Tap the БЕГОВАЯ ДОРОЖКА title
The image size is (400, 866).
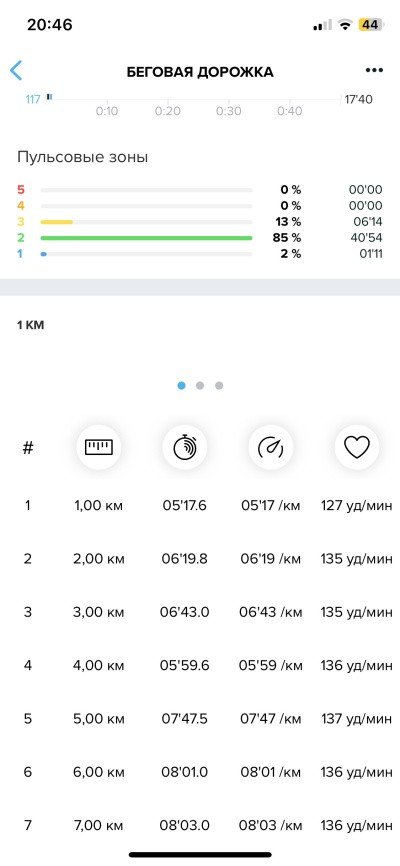(200, 72)
